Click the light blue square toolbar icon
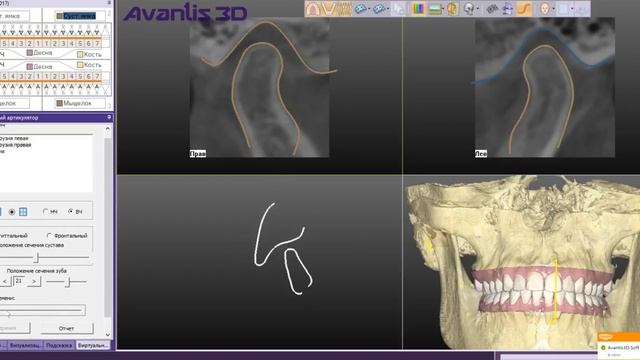640x360 pixels. click(x=563, y=9)
